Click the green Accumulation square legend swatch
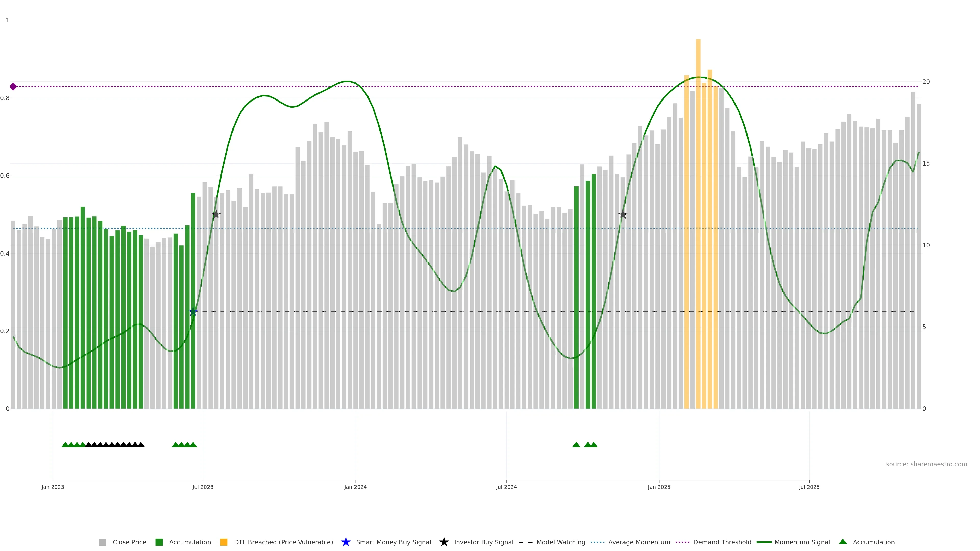The image size is (980, 551). [159, 542]
